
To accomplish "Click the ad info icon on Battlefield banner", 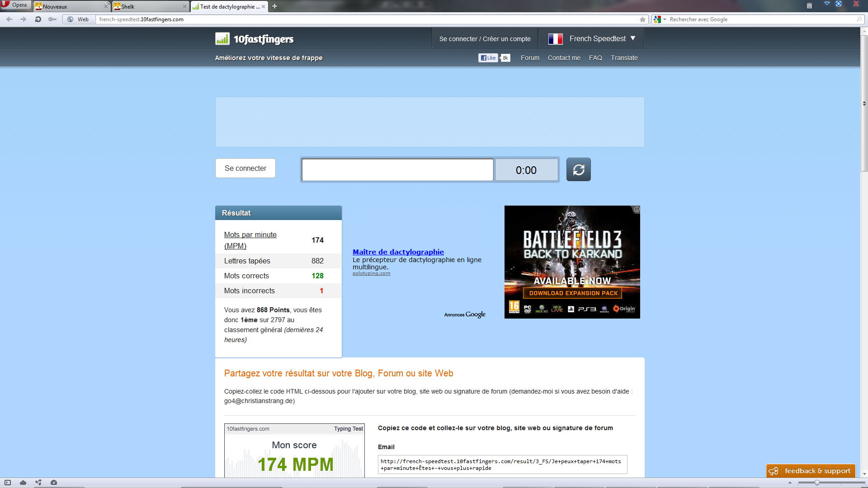I will 637,209.
